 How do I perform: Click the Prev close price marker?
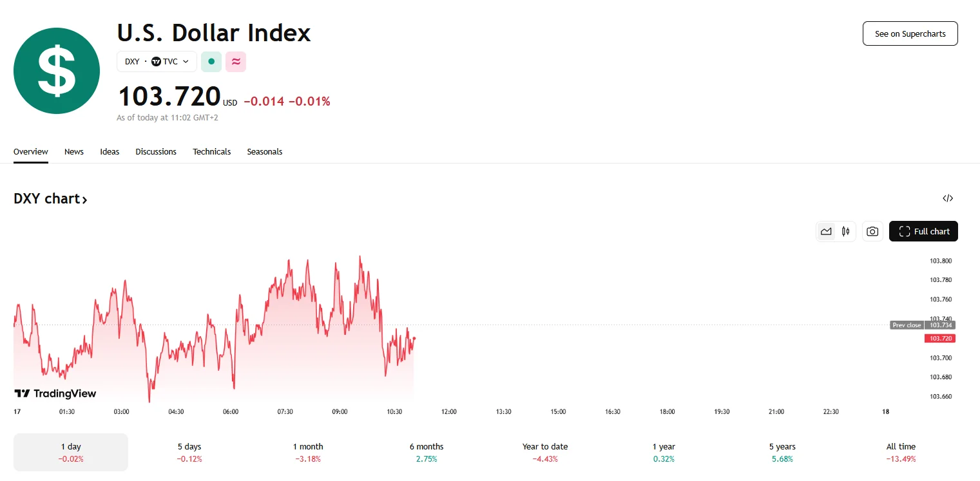click(x=922, y=325)
